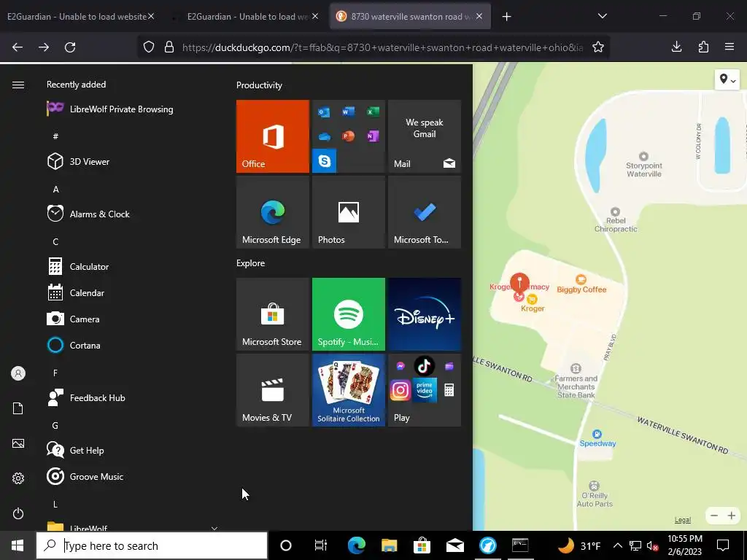Open Groove Music from the app list
This screenshot has height=560, width=747.
(x=133, y=476)
